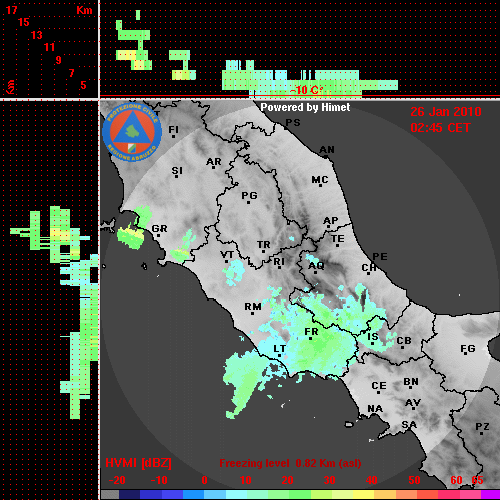Click the '-10' value on dBZ scale
The image size is (500, 500).
[159, 480]
